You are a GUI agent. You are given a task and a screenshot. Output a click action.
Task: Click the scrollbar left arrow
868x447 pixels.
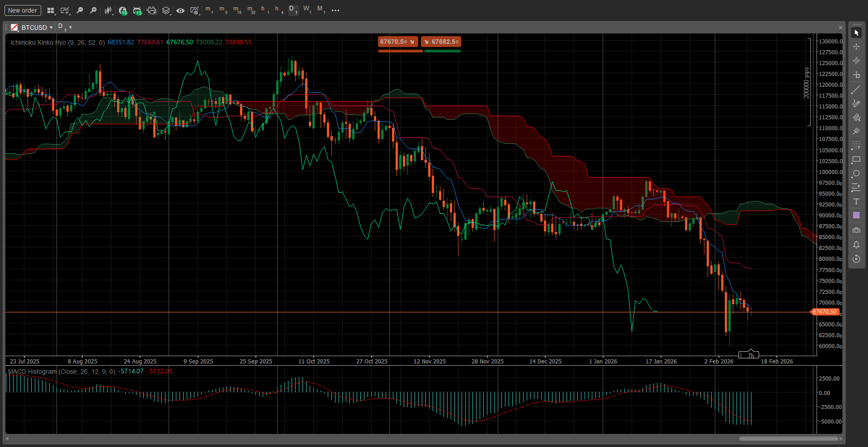pyautogui.click(x=7, y=438)
